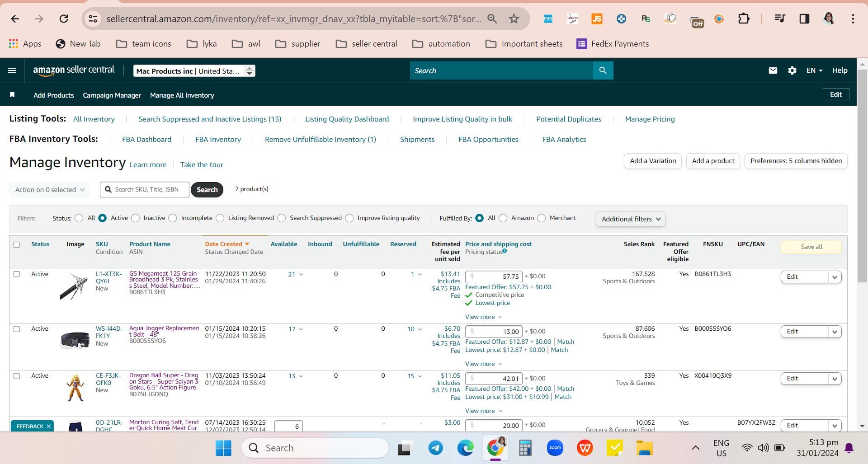Select the All status filter radio button
This screenshot has height=464, width=868.
click(79, 218)
